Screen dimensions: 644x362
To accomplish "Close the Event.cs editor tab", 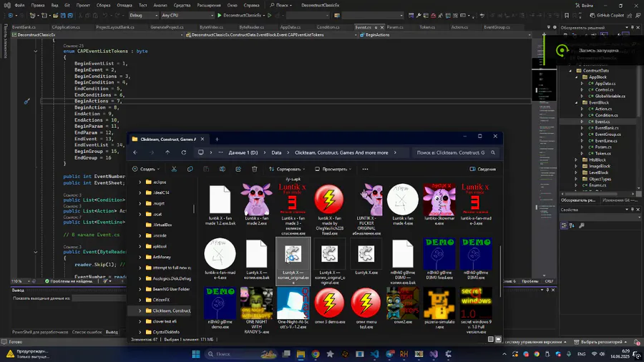I will pyautogui.click(x=382, y=27).
